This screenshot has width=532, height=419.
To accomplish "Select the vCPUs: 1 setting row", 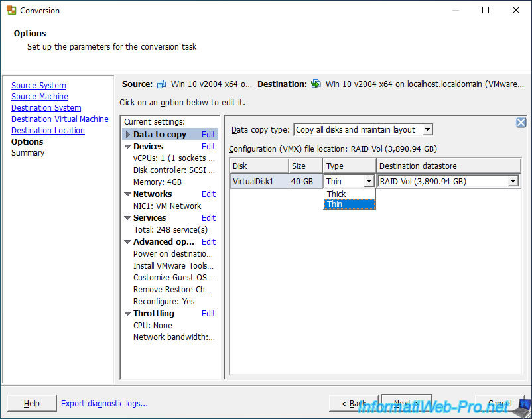I will (174, 158).
